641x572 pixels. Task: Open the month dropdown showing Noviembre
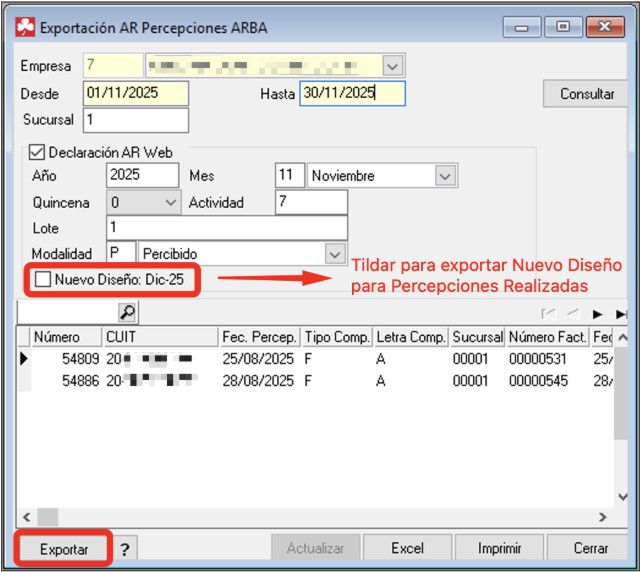click(x=445, y=176)
